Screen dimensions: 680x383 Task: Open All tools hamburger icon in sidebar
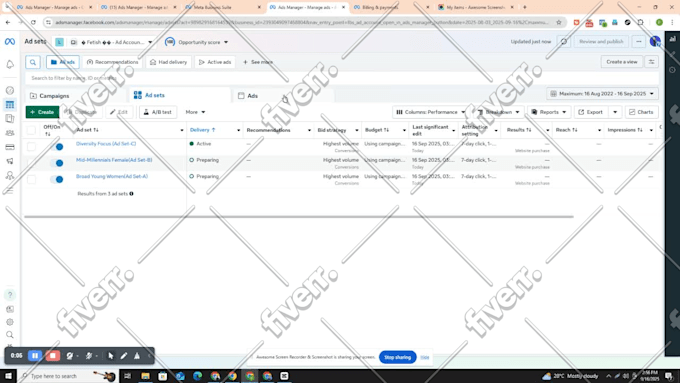coord(10,190)
